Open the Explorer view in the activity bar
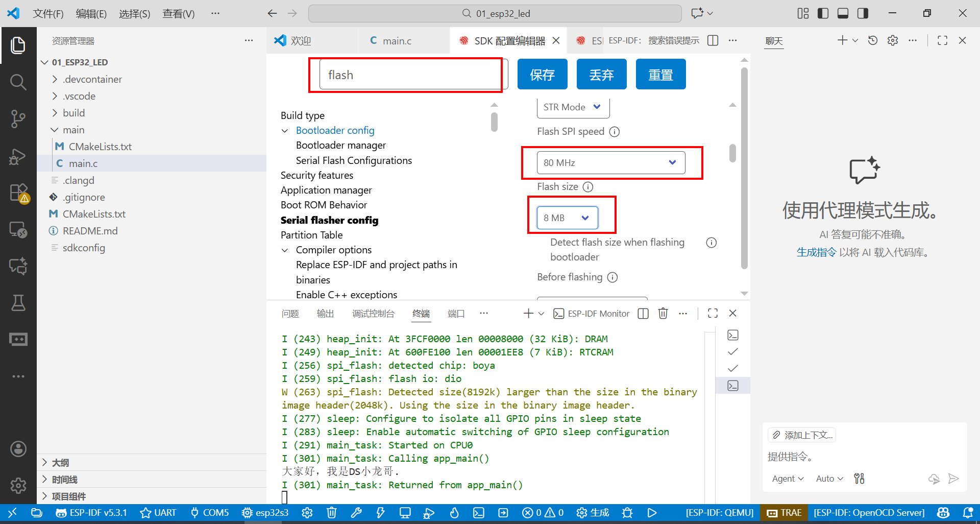 point(18,45)
